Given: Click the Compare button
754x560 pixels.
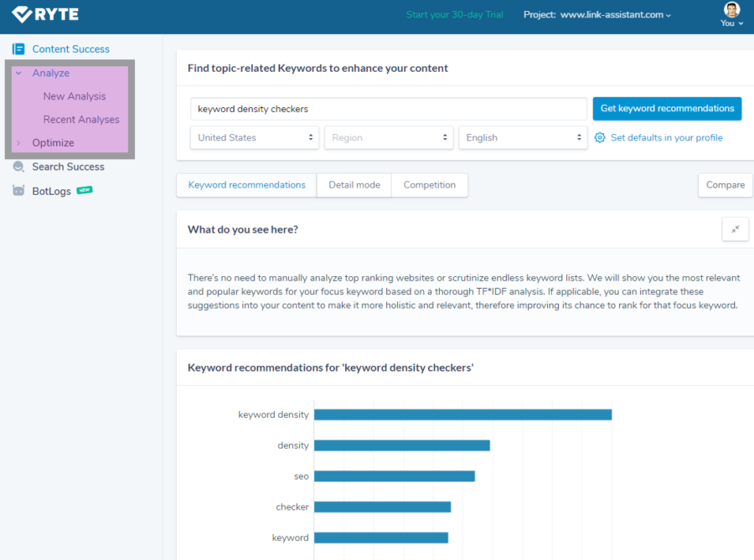Looking at the screenshot, I should 726,185.
